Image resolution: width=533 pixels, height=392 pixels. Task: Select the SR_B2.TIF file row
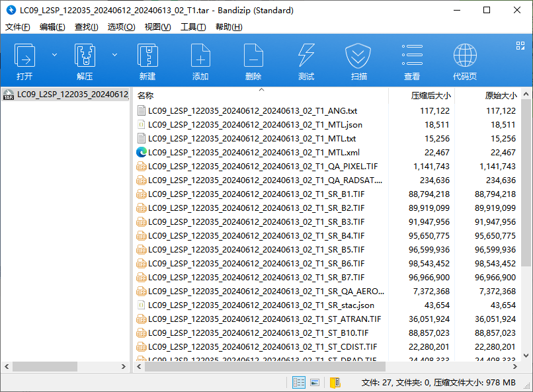click(x=327, y=208)
